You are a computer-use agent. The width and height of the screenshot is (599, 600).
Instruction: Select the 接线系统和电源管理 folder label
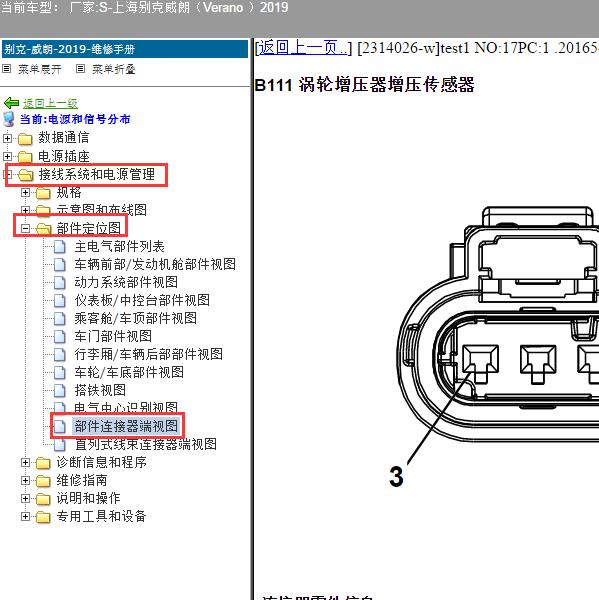click(96, 175)
